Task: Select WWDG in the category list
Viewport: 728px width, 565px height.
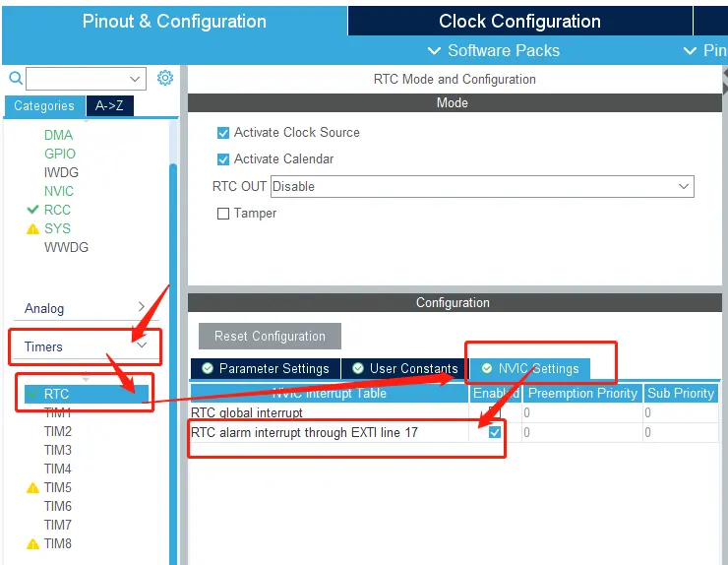Action: pyautogui.click(x=66, y=247)
